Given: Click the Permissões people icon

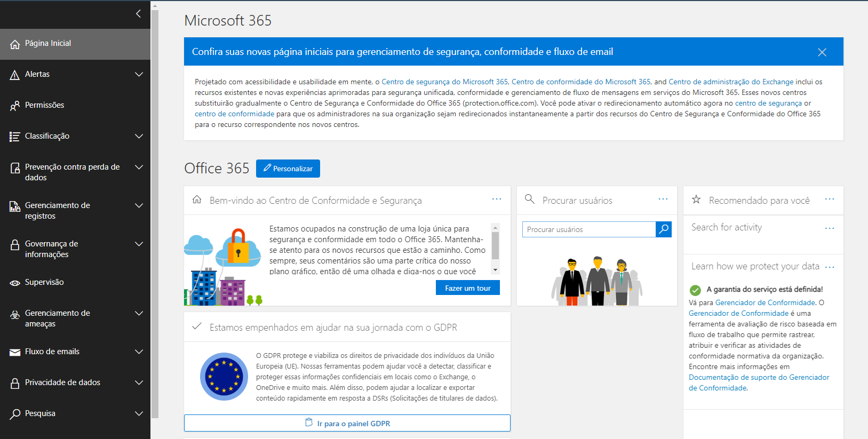Looking at the screenshot, I should point(15,106).
